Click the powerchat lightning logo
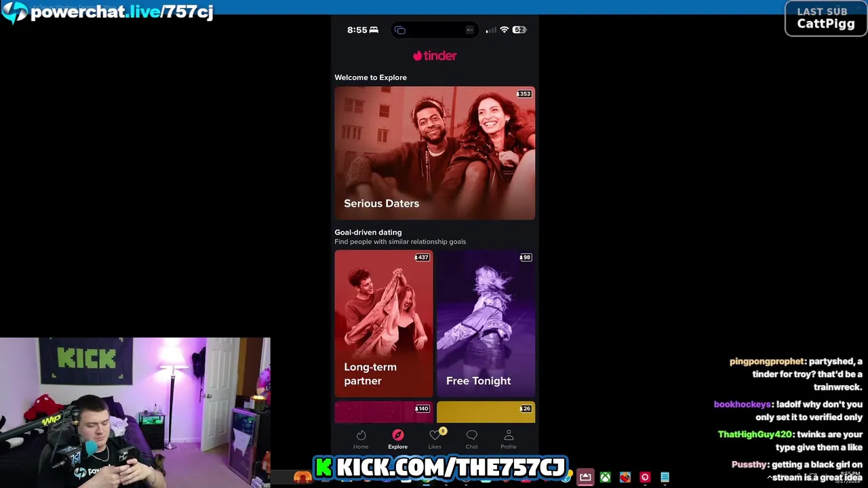 tap(14, 12)
